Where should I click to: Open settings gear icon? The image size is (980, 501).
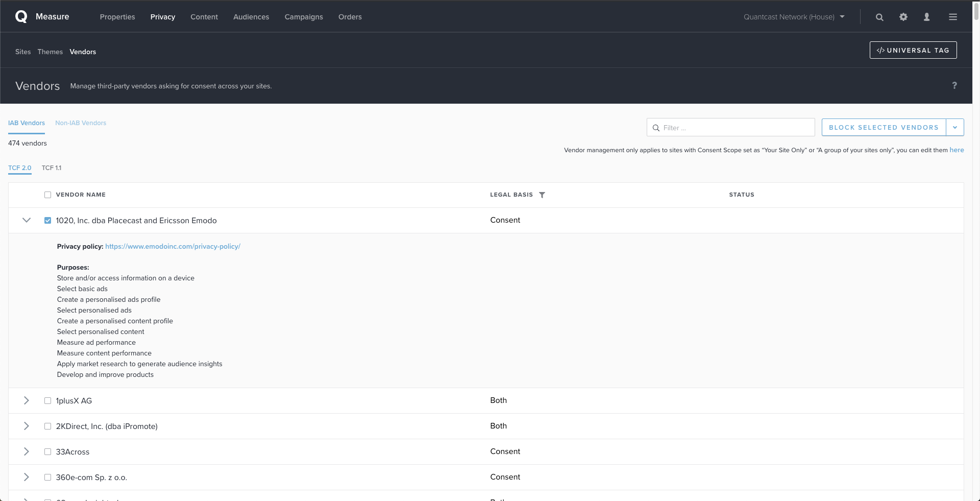click(x=903, y=17)
